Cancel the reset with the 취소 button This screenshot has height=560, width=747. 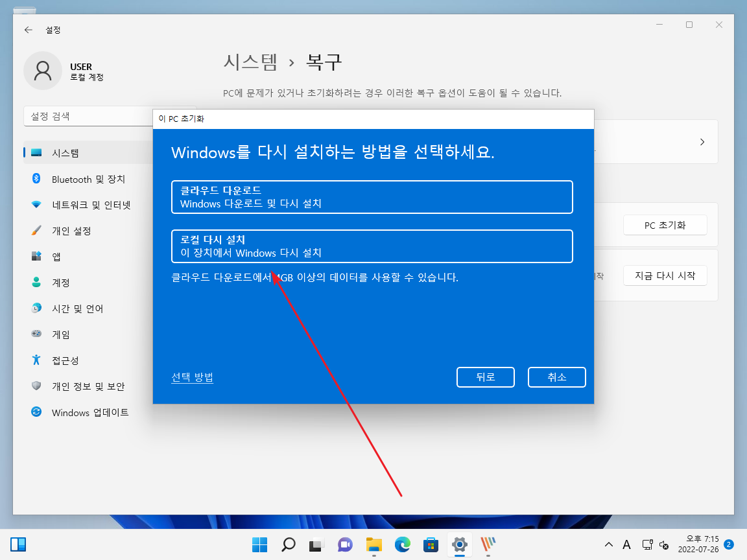click(x=556, y=377)
